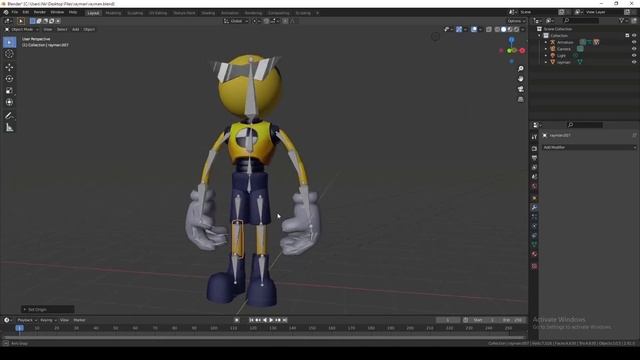Open the viewport Select menu

click(62, 29)
